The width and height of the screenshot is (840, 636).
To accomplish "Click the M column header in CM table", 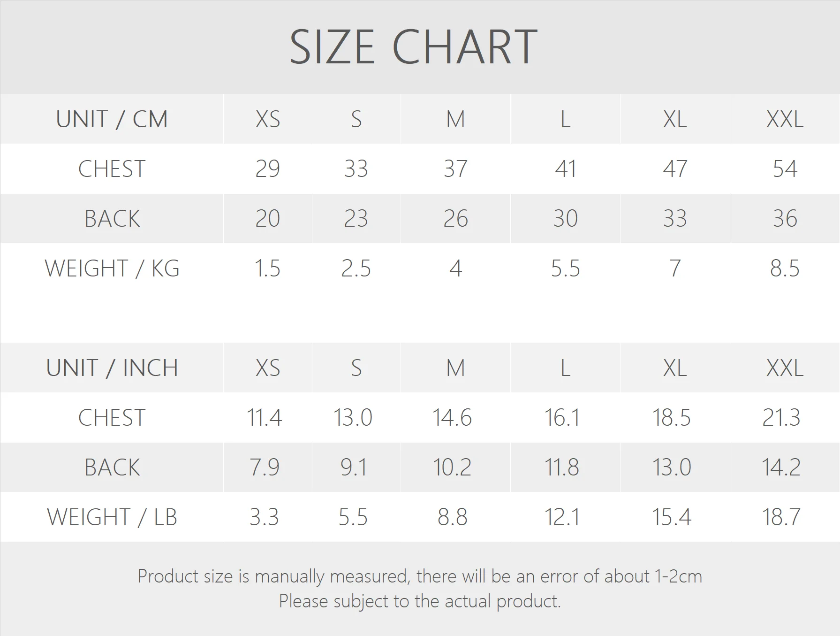I will (455, 119).
